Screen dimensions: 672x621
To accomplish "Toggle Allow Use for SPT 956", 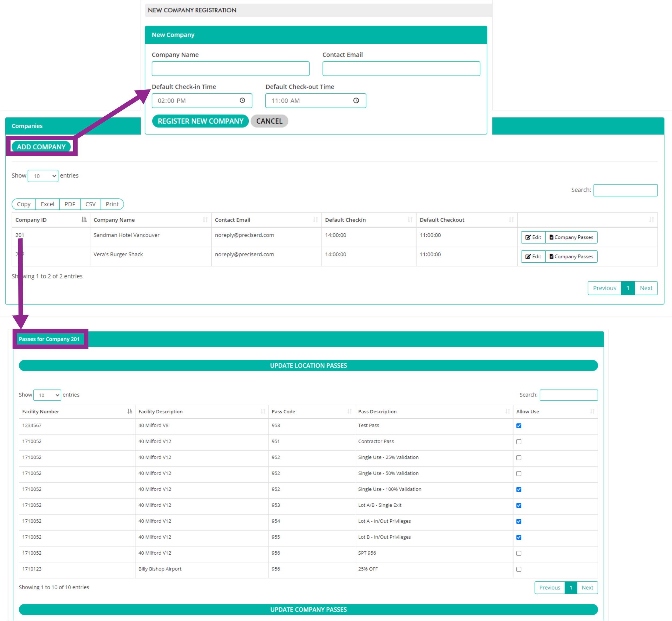I will (x=519, y=554).
